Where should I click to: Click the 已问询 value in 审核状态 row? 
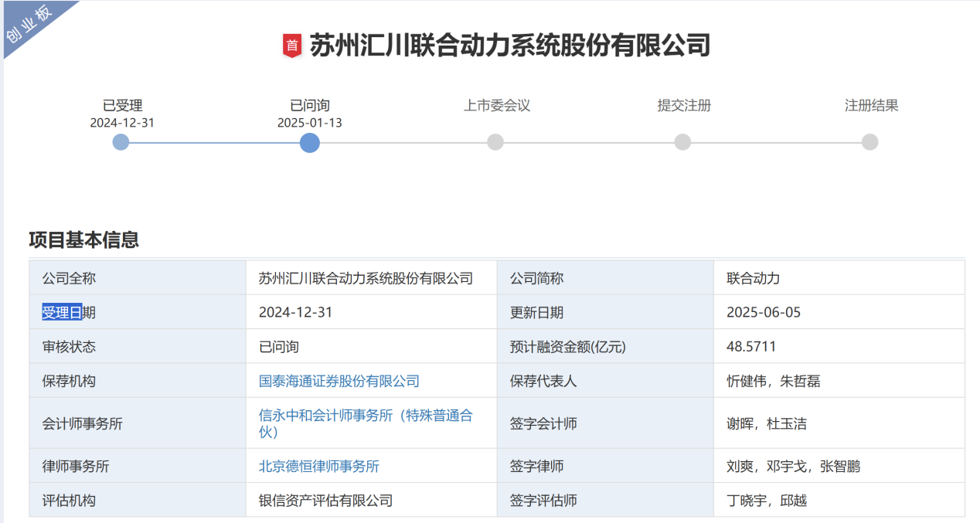(x=372, y=346)
